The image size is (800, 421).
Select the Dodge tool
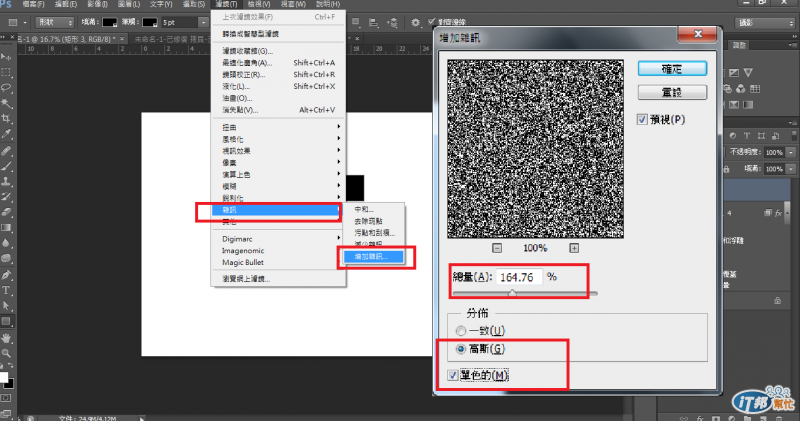6,258
